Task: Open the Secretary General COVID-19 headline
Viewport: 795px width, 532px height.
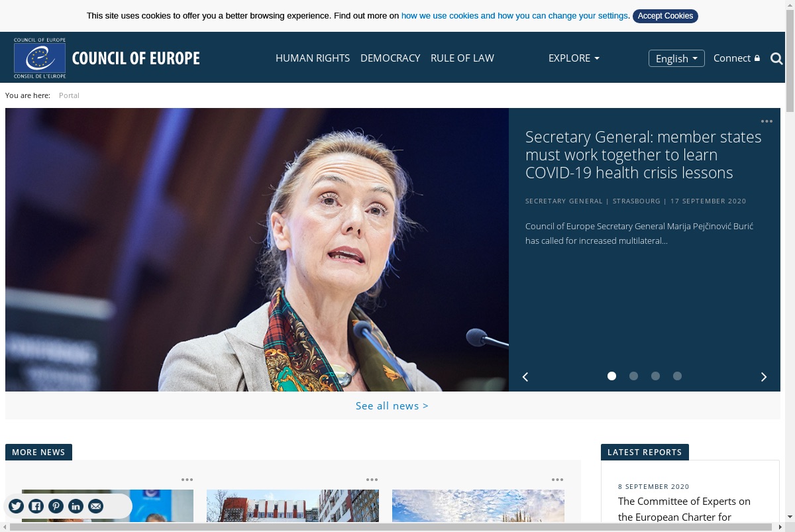Action: [x=643, y=155]
